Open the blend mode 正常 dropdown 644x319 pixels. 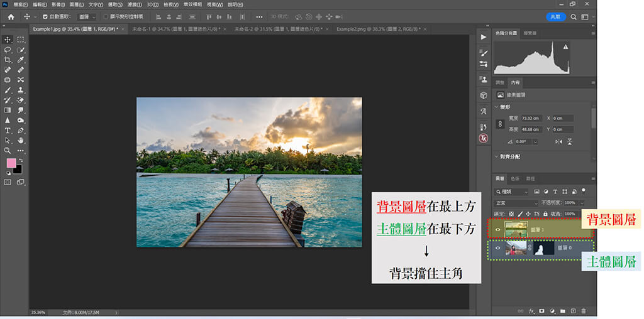pyautogui.click(x=517, y=203)
